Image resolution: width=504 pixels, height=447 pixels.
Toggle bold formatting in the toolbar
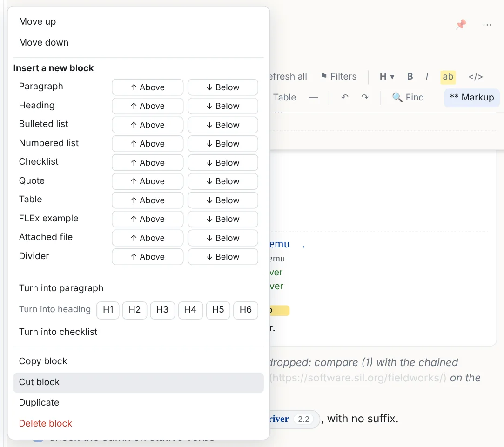pyautogui.click(x=410, y=76)
